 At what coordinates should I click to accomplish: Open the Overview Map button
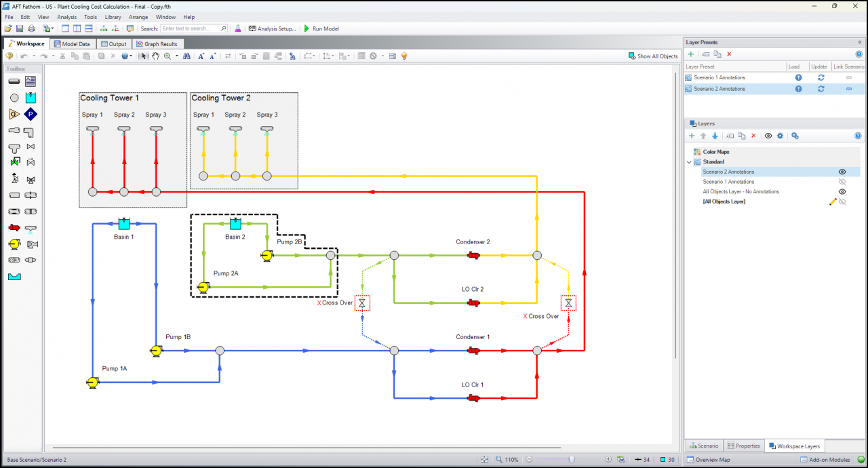[x=708, y=459]
